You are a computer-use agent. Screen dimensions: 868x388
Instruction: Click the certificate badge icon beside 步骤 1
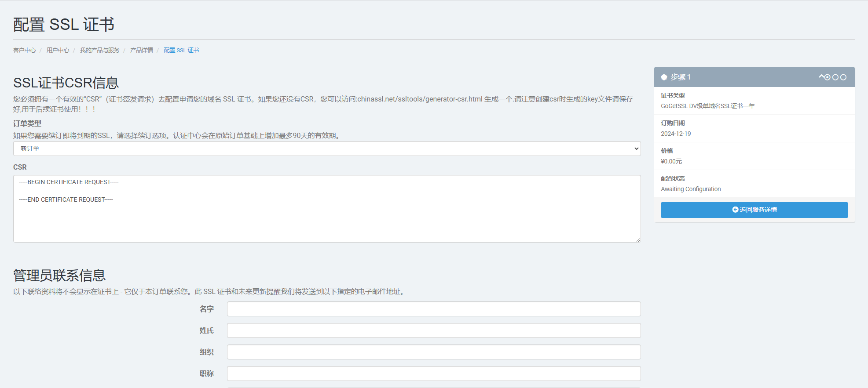point(664,77)
